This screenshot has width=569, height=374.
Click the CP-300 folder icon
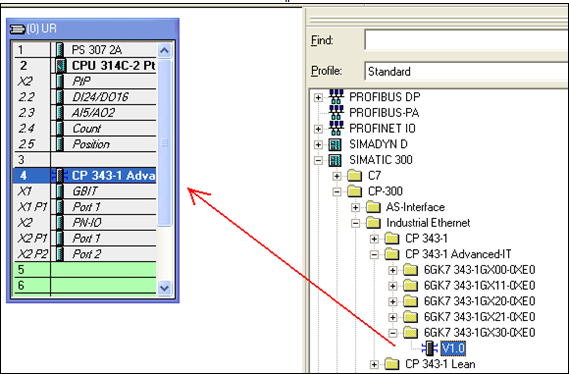coord(355,191)
